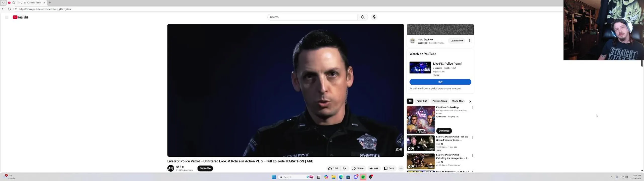The height and width of the screenshot is (181, 644).
Task: Open options for On the Ground View video
Action: [x=473, y=137]
